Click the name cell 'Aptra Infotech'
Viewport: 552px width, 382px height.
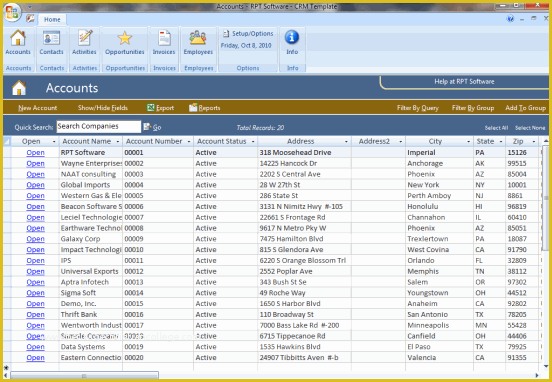[91, 282]
